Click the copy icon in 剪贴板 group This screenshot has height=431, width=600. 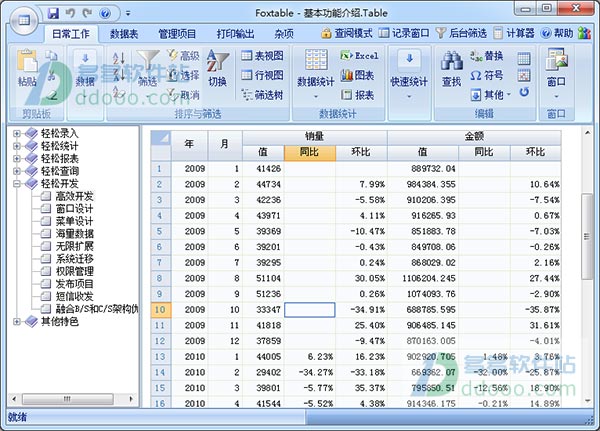click(x=51, y=57)
